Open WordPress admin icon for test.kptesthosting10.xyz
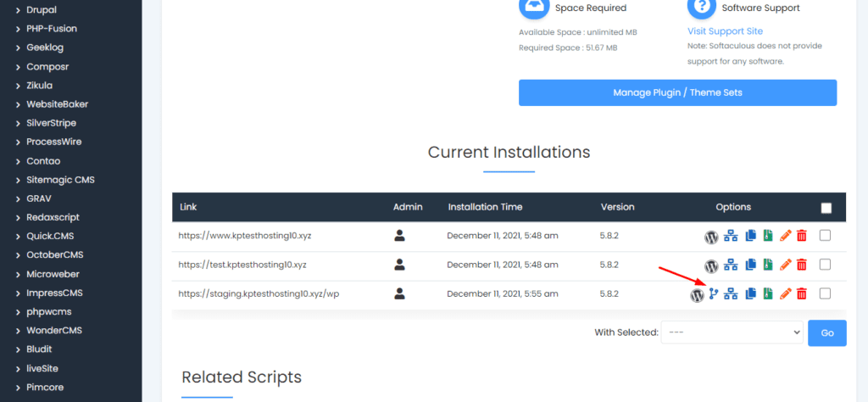Image resolution: width=868 pixels, height=402 pixels. click(711, 266)
